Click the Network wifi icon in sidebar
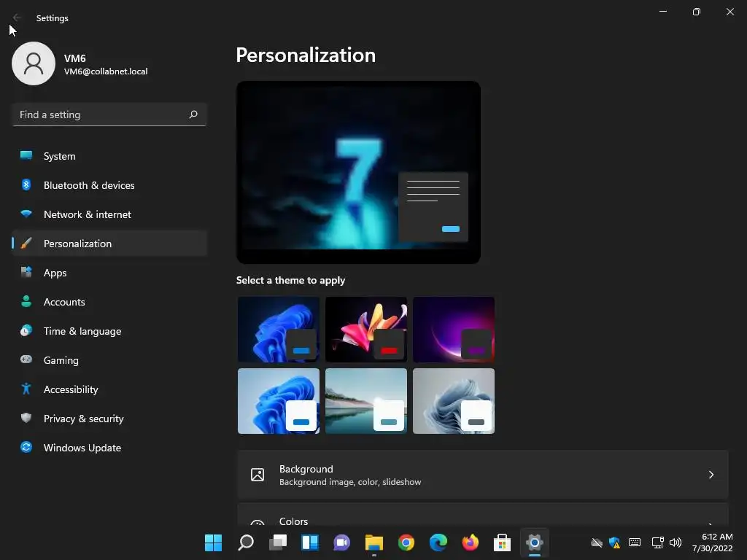Image resolution: width=747 pixels, height=560 pixels. (26, 214)
